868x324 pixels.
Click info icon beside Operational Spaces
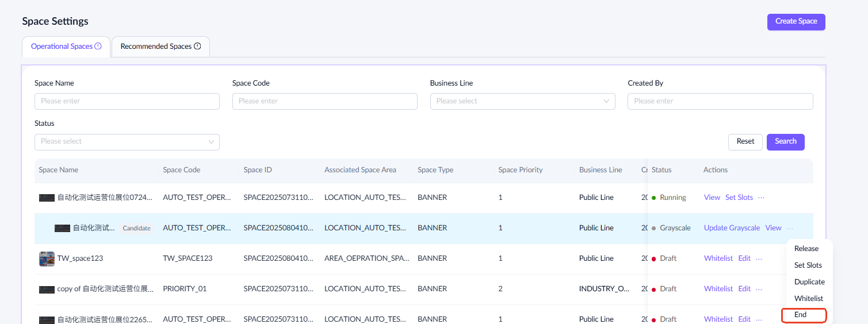(x=98, y=47)
